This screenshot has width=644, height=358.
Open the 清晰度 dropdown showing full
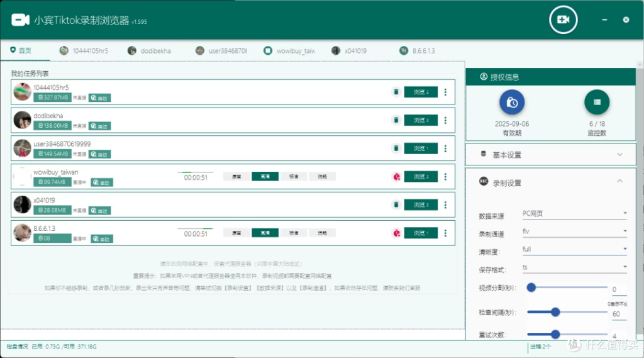(574, 249)
